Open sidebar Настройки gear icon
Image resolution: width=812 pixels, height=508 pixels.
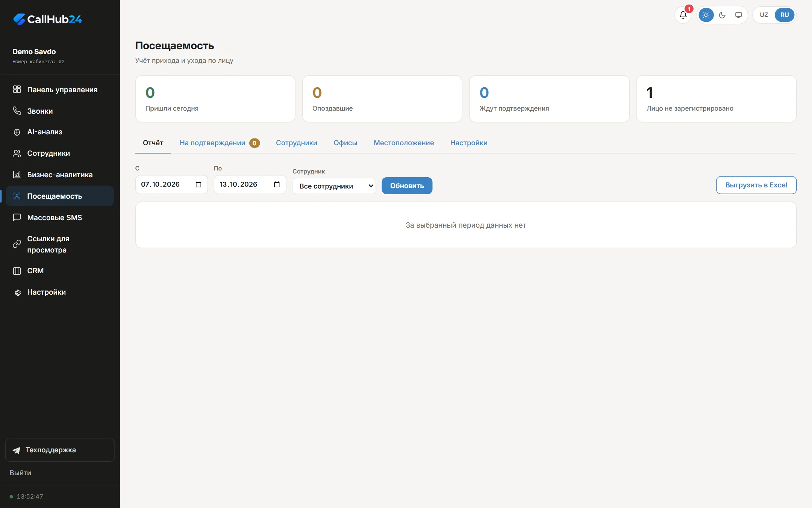(x=17, y=292)
